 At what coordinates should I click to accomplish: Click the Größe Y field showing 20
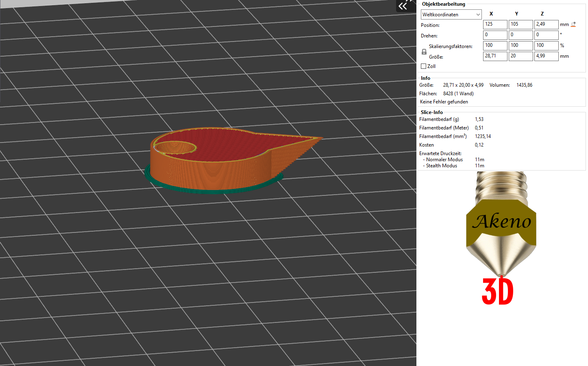520,56
